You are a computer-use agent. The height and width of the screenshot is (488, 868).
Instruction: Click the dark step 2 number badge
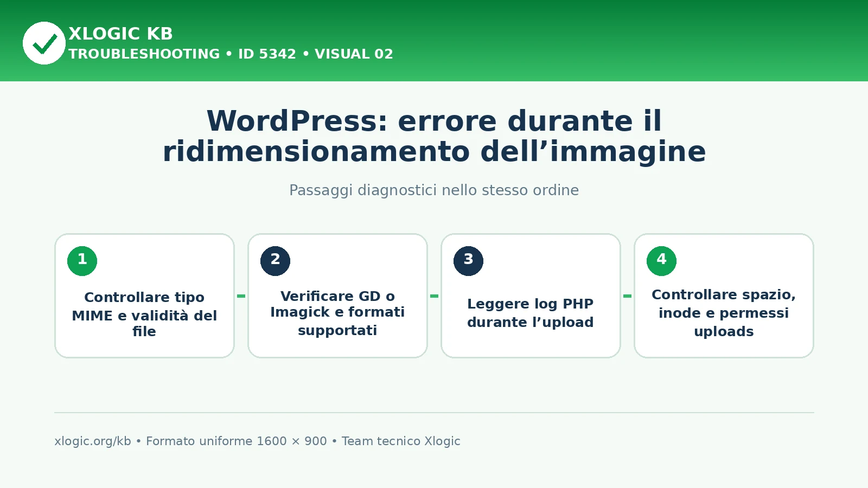[275, 261]
